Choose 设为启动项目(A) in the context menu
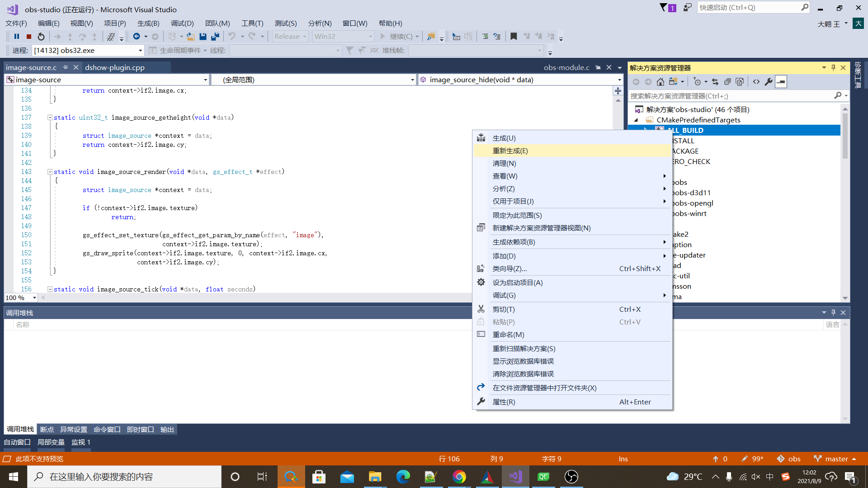868x488 pixels. (x=572, y=282)
